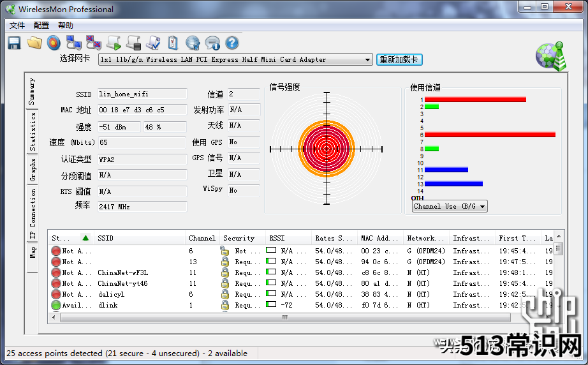The image size is (588, 365).
Task: Click padlock icon in ChinaNet-wF3L row
Action: coord(224,272)
